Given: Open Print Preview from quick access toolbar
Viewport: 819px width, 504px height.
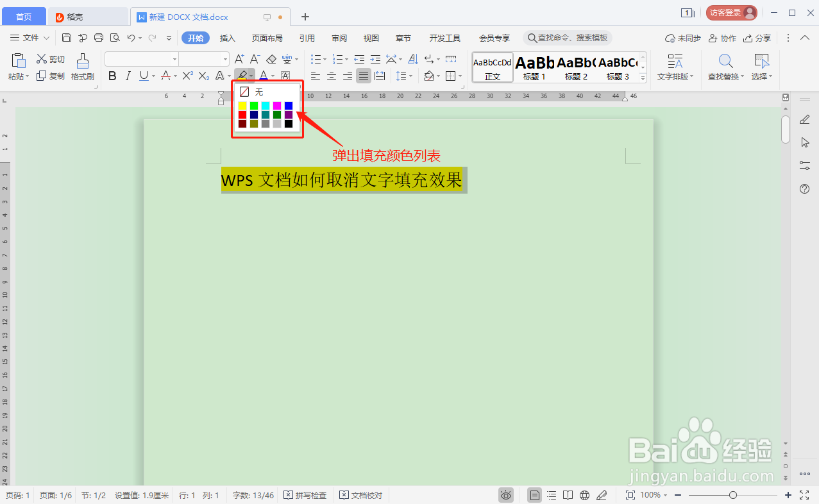Looking at the screenshot, I should 115,38.
